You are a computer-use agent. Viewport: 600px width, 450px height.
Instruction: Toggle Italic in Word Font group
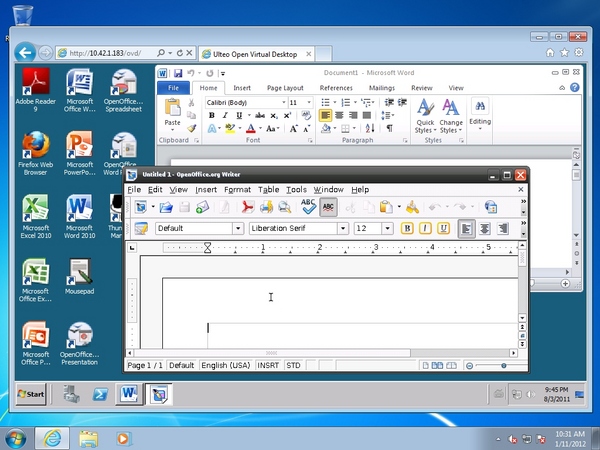point(225,115)
